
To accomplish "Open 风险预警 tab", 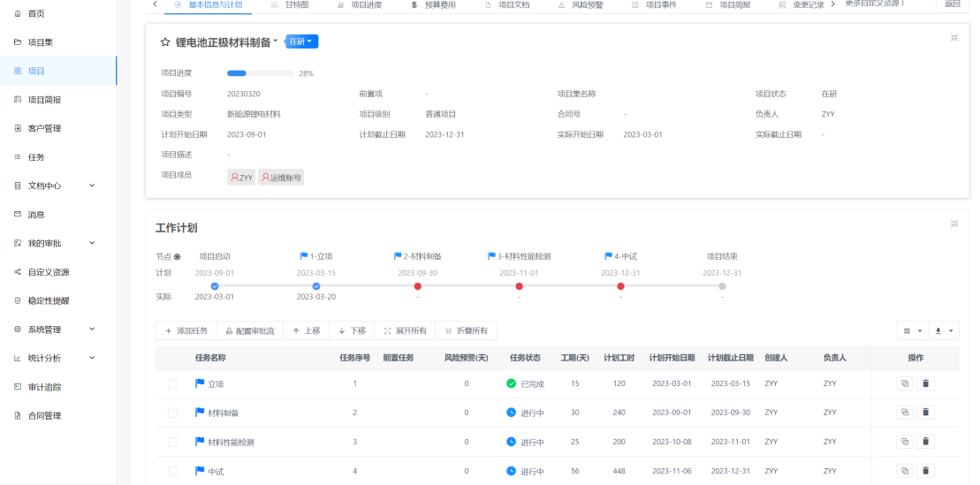I will tap(581, 5).
